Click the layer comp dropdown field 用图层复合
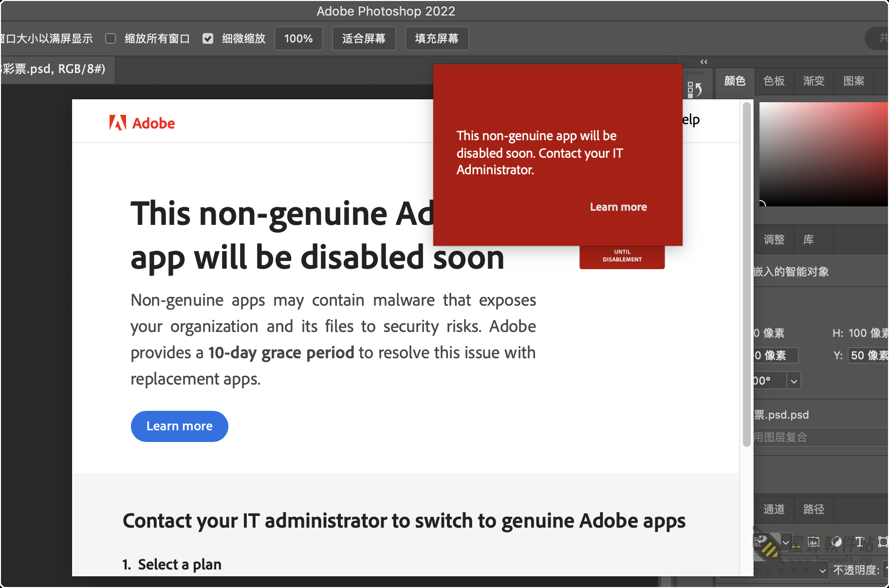 pos(821,437)
